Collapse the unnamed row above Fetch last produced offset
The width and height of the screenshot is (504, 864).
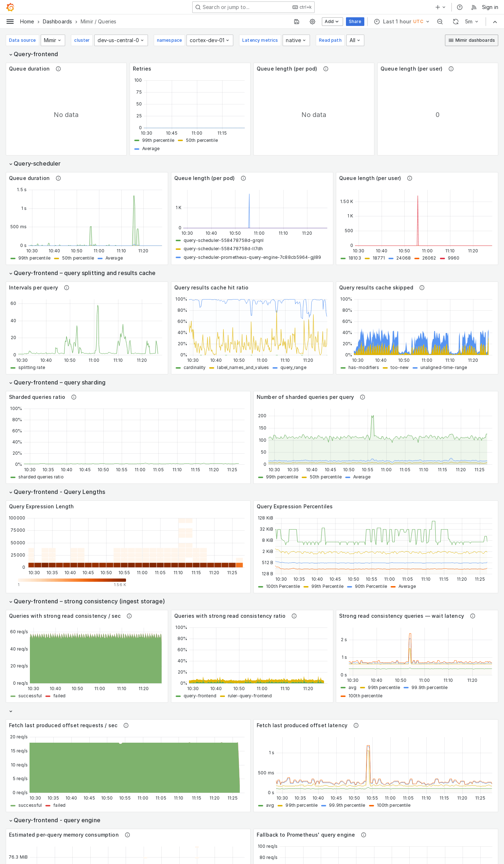tap(11, 711)
